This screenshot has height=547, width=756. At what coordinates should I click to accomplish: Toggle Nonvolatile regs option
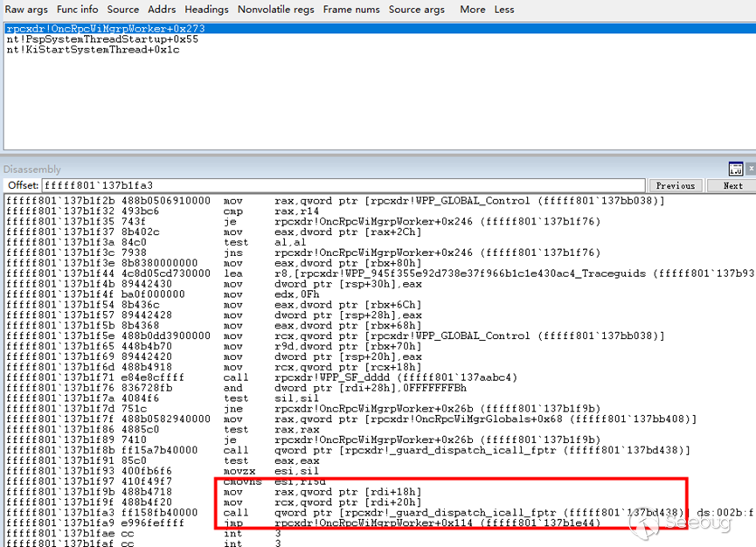(x=276, y=9)
